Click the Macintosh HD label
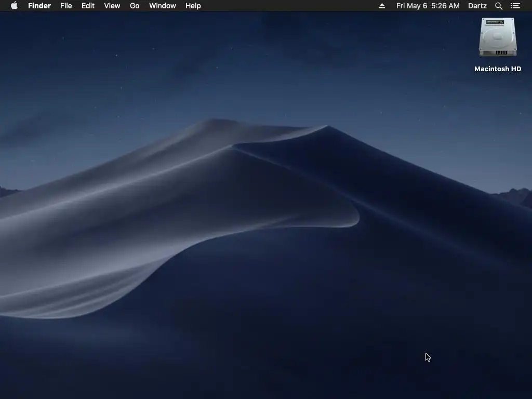 pyautogui.click(x=498, y=69)
